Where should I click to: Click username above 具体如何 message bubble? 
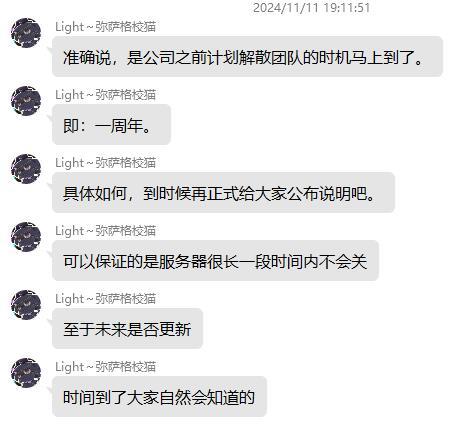[105, 163]
